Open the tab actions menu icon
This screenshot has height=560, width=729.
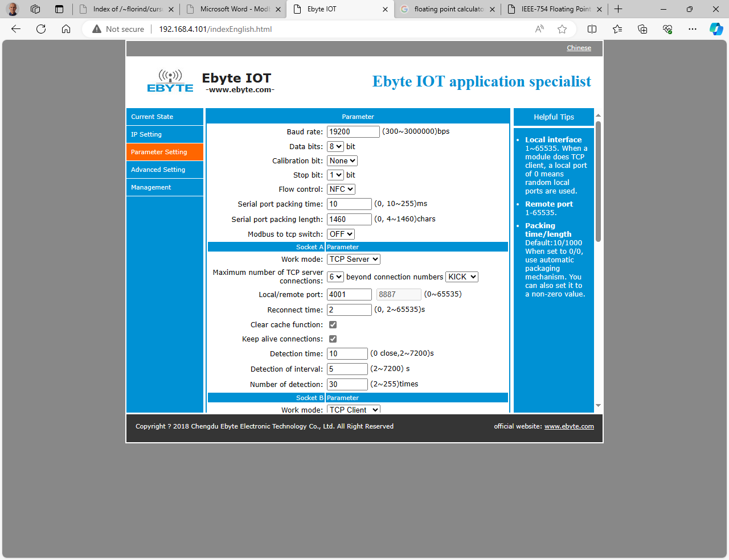coord(59,9)
